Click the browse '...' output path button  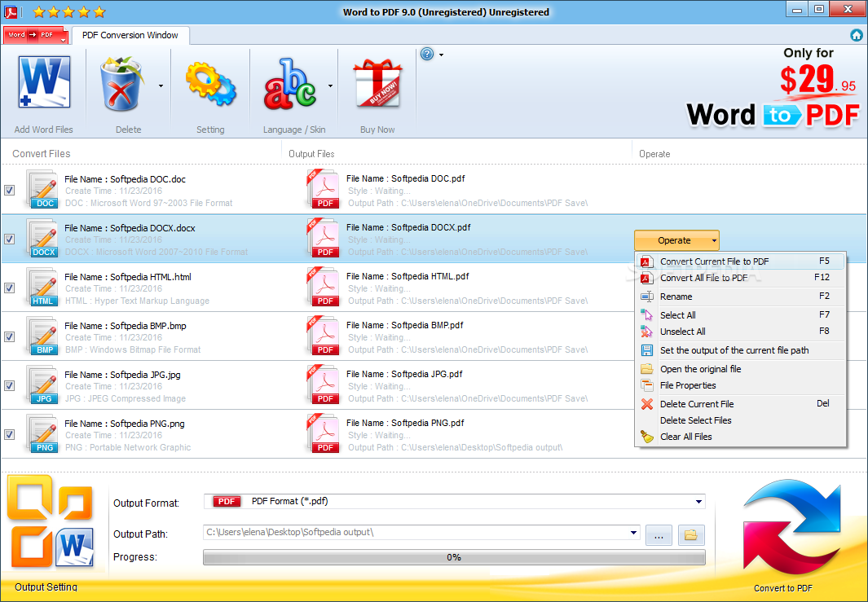[x=659, y=535]
